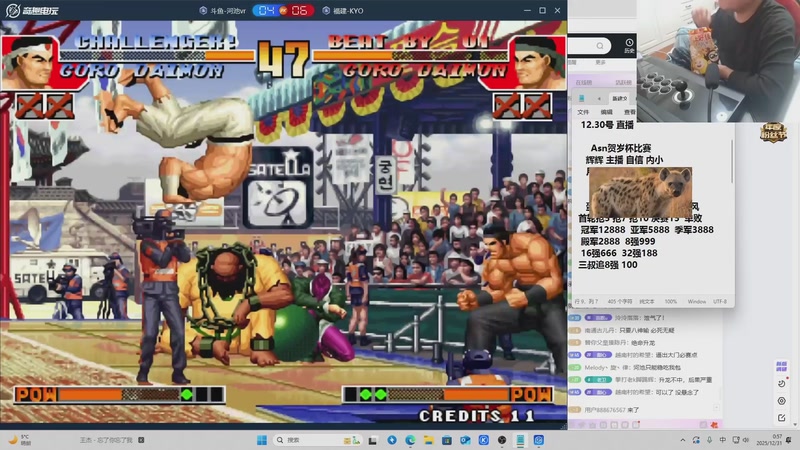Click the circular target icon in right sidebar

coord(782,401)
